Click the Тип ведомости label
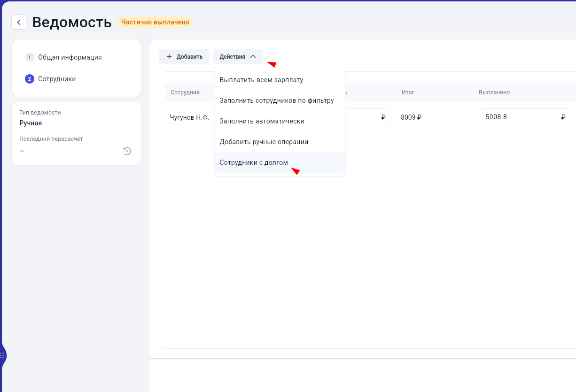This screenshot has width=576, height=392. (40, 113)
